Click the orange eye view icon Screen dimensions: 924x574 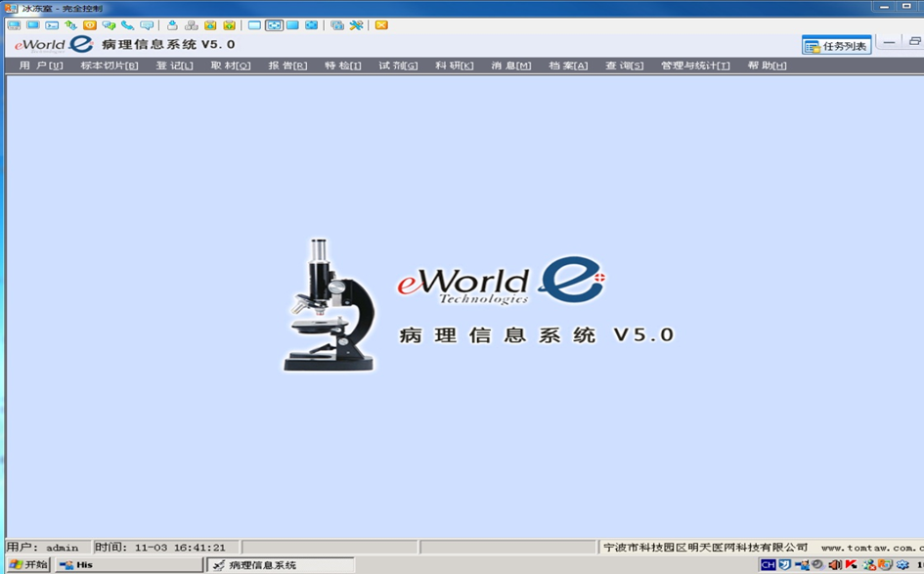[90, 25]
